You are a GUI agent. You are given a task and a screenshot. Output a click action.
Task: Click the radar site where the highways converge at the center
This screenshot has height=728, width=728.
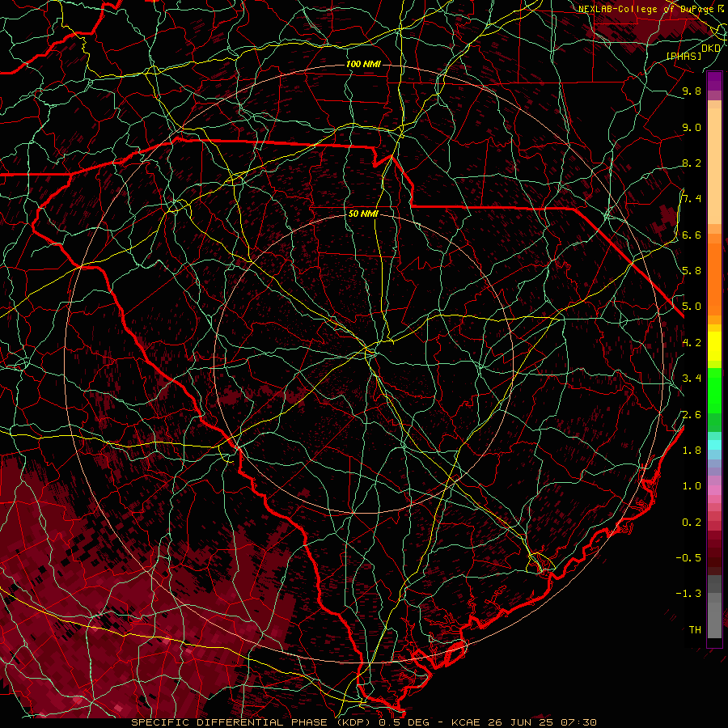(370, 352)
